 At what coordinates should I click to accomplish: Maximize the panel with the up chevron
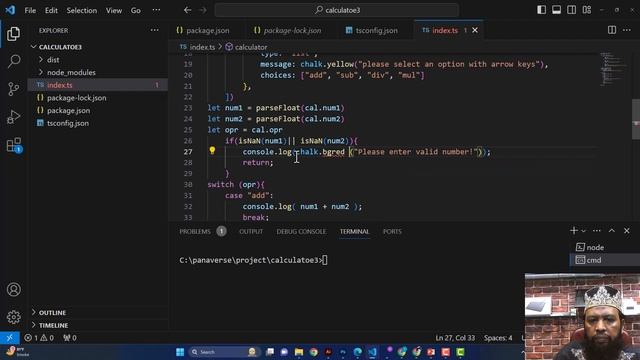(611, 231)
